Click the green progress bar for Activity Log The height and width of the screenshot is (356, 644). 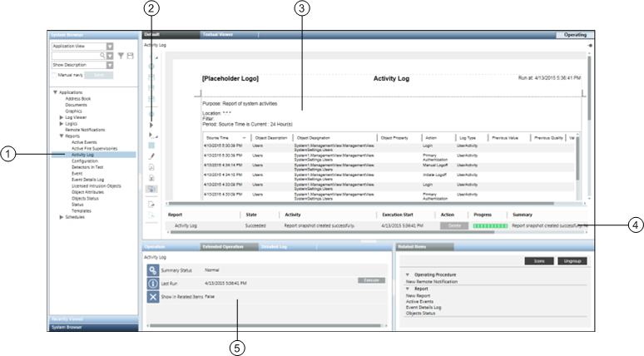pyautogui.click(x=489, y=225)
